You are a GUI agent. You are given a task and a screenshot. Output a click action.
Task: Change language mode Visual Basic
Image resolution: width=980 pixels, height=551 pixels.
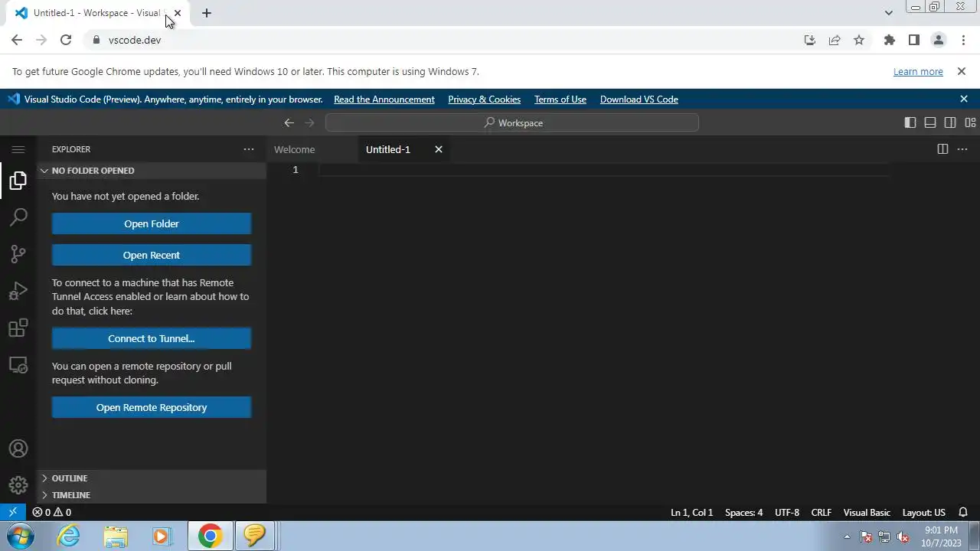867,512
